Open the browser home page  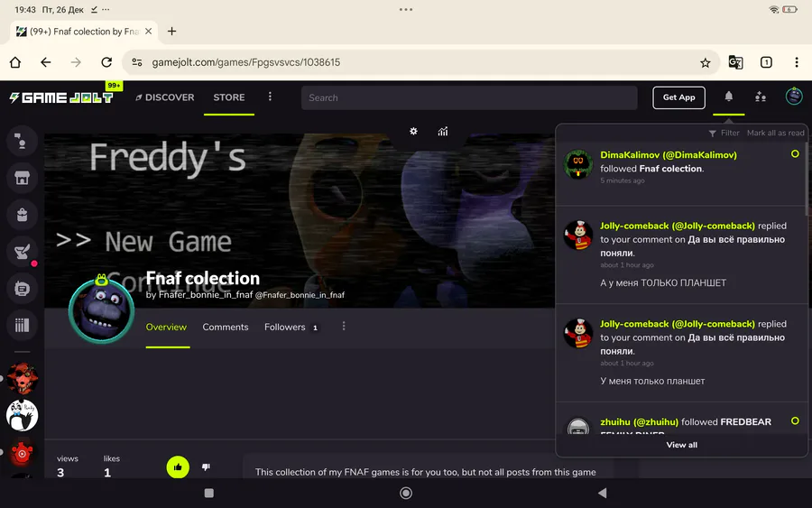pos(15,62)
